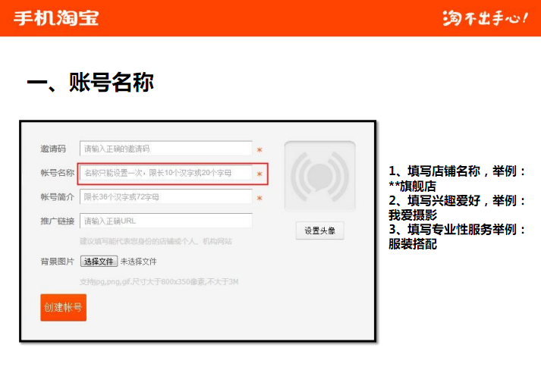Click the text 我爱摄影
Screen dimensions: 541x392
(413, 215)
